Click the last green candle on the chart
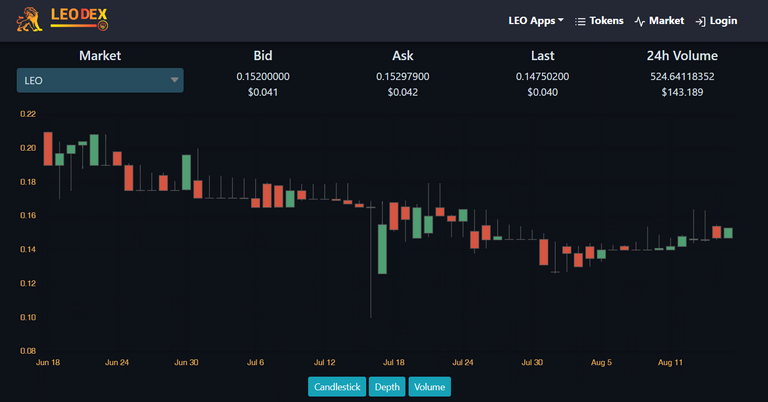Screen dimensions: 768x402 coord(728,233)
